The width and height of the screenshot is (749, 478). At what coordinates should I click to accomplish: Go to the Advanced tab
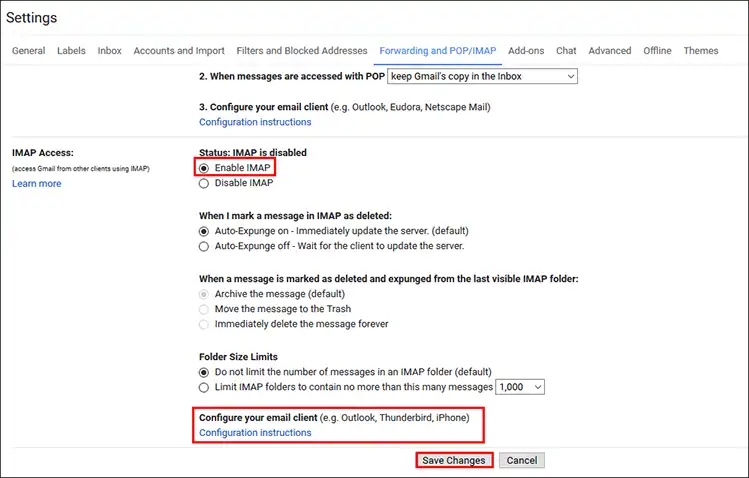coord(610,51)
